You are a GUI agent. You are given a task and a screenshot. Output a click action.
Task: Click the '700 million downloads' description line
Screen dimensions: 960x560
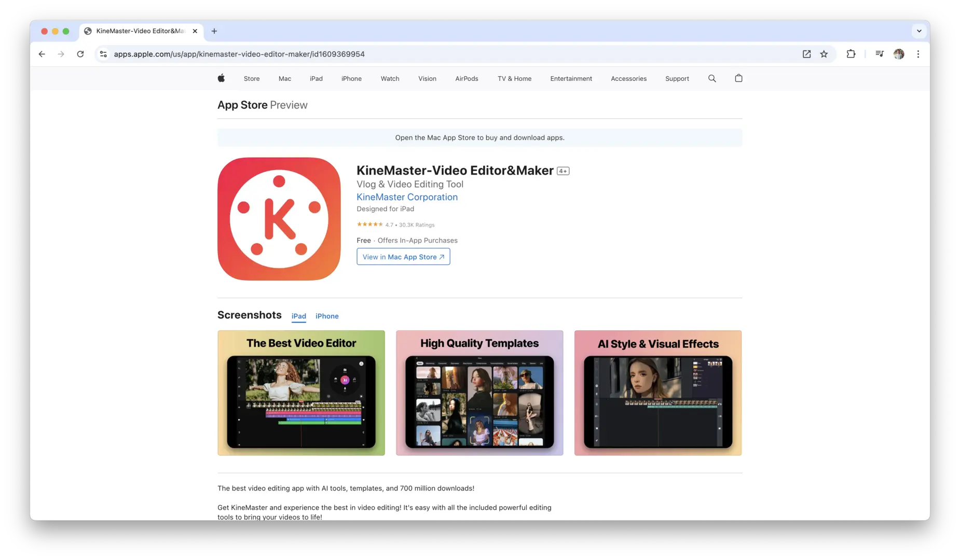[346, 488]
